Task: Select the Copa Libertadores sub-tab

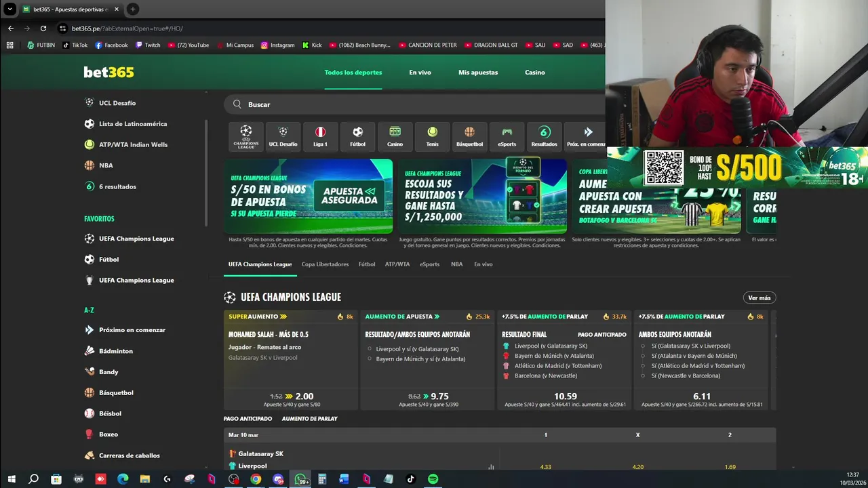Action: pos(325,264)
